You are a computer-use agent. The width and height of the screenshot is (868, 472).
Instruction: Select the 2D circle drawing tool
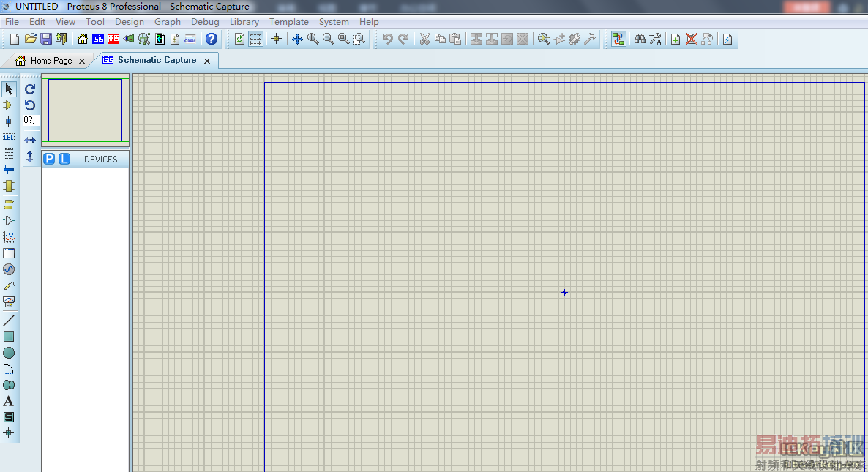click(9, 353)
